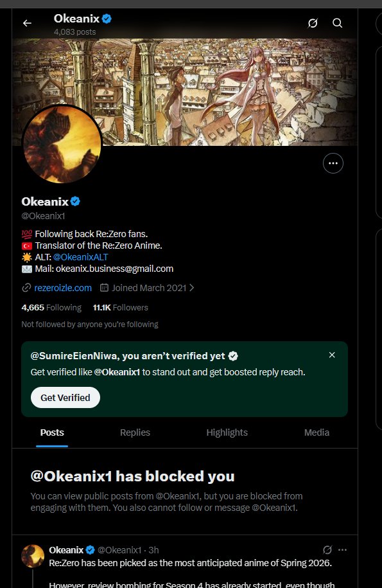The image size is (382, 588).
Task: View the 11.1K Followers list
Action: pos(120,308)
